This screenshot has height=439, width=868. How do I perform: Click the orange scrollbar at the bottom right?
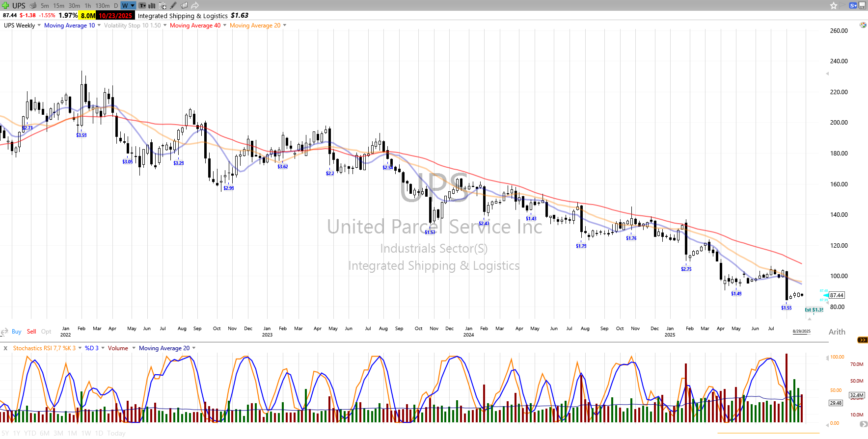click(768, 433)
